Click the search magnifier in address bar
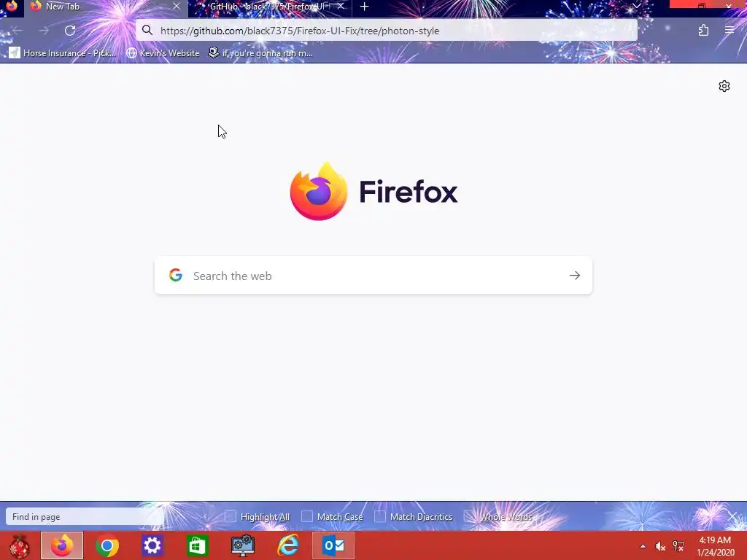The height and width of the screenshot is (560, 747). click(x=147, y=31)
